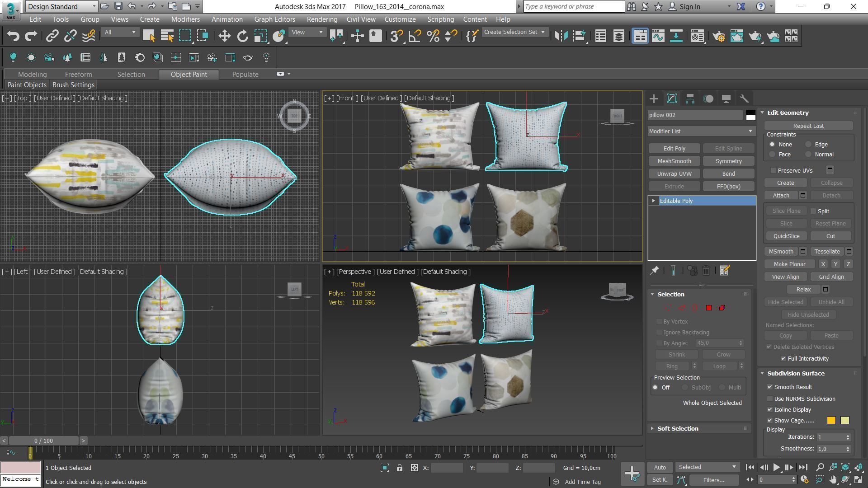
Task: Open the Rendering menu
Action: 322,19
